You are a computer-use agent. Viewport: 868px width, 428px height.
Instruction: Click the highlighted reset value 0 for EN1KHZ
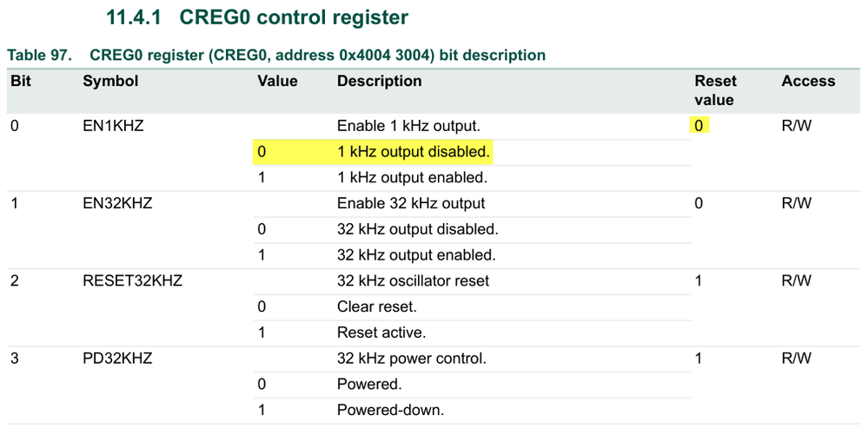[699, 126]
